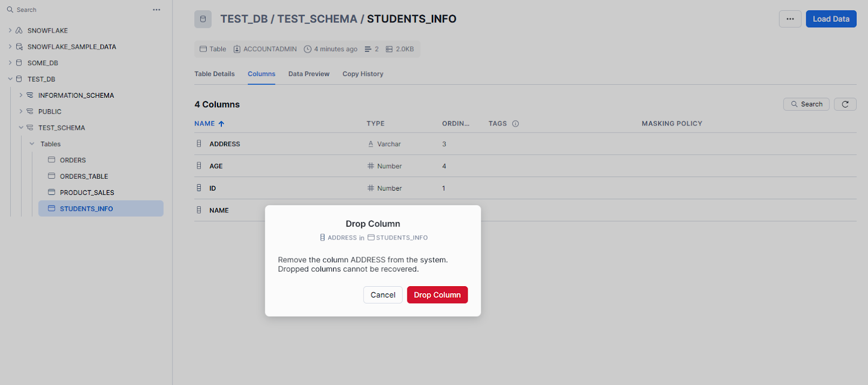Click the ADDRESS column row icon
Viewport: 868px width, 385px height.
199,144
